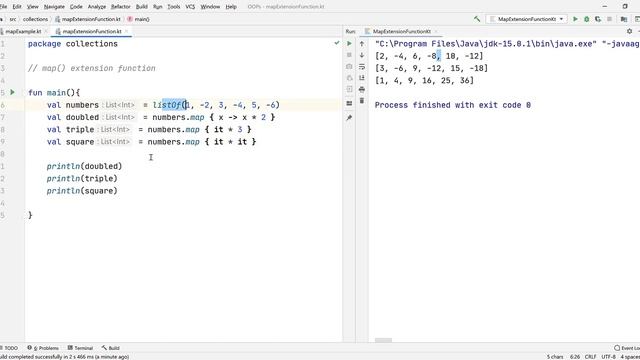Click 'Process finished with exit code 0' text
The width and height of the screenshot is (640, 360).
click(453, 105)
